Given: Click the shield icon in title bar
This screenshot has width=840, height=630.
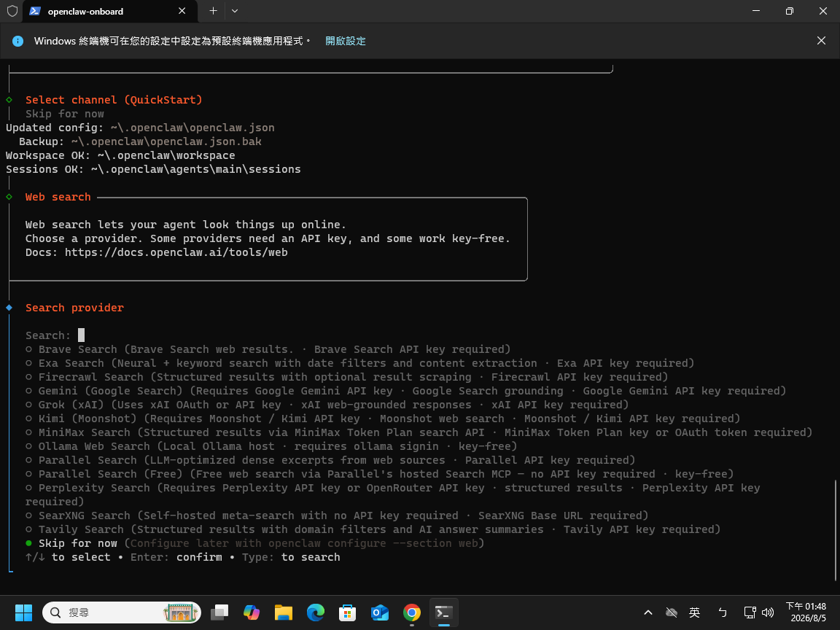Looking at the screenshot, I should [12, 11].
